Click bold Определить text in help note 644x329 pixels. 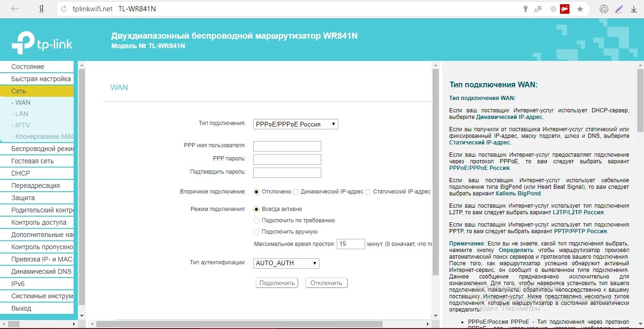516,250
